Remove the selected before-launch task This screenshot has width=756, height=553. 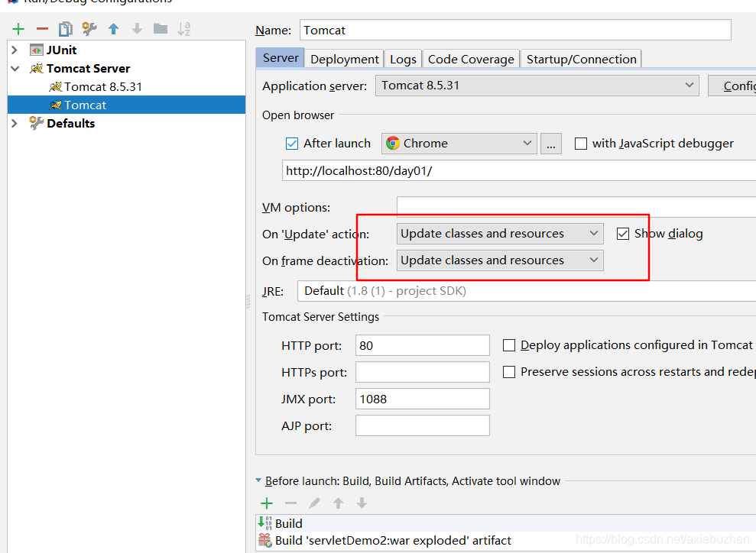(290, 503)
